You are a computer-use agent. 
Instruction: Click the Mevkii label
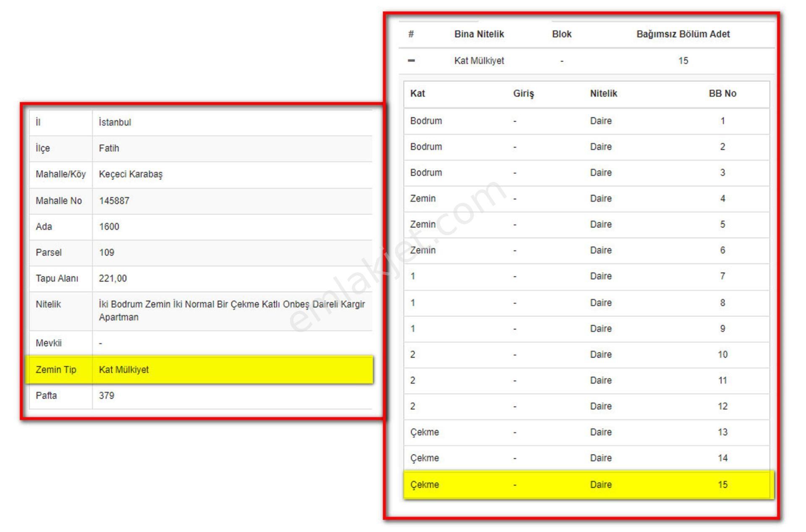[x=49, y=343]
